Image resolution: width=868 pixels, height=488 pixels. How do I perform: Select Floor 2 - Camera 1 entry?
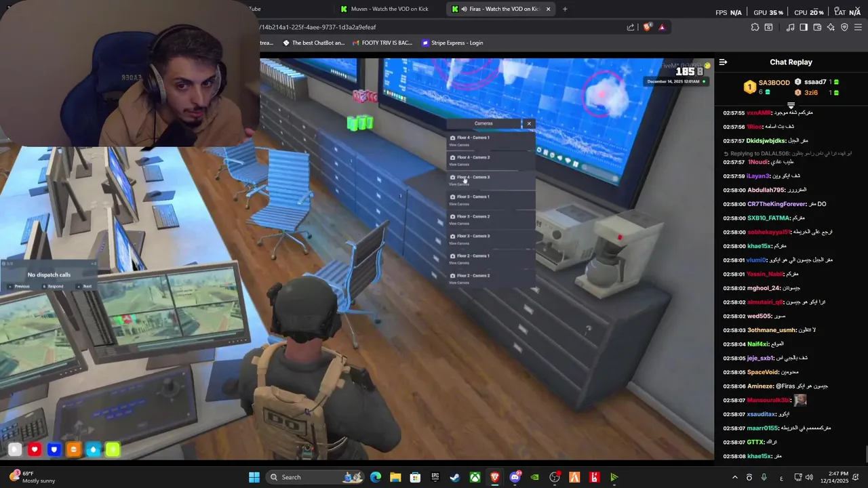[x=491, y=259]
